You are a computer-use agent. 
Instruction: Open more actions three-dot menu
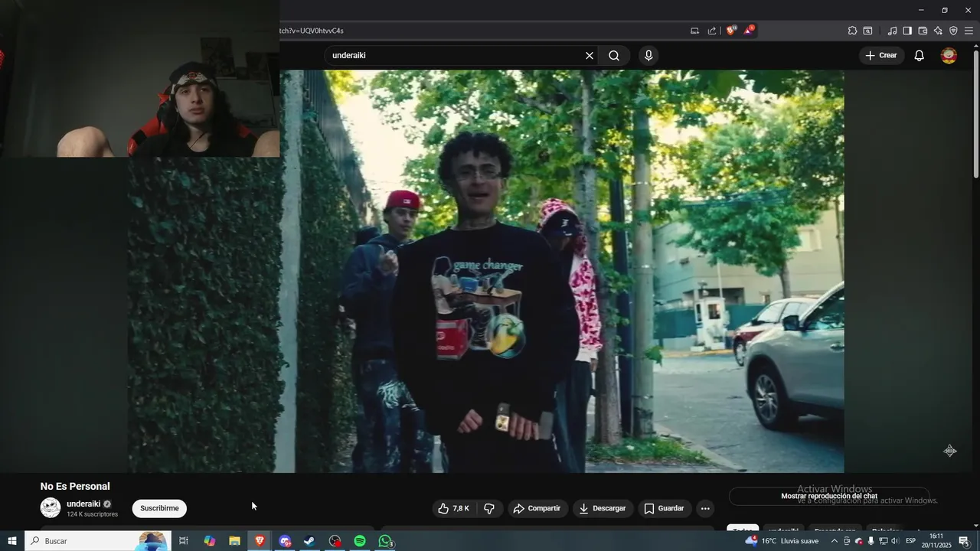point(705,509)
